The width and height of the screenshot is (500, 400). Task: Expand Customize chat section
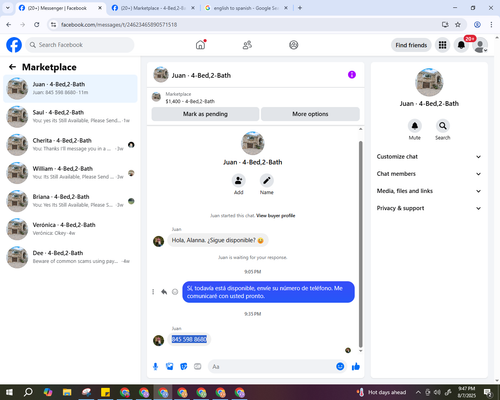pos(429,157)
